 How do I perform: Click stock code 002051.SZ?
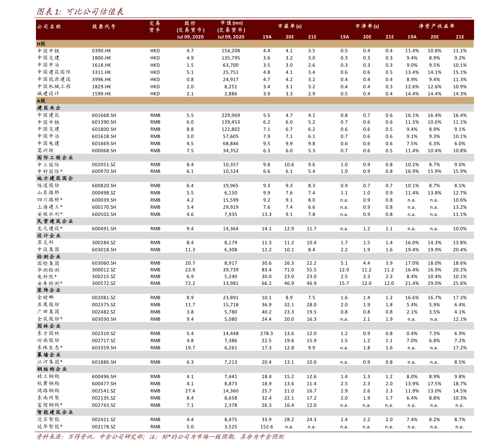point(104,164)
